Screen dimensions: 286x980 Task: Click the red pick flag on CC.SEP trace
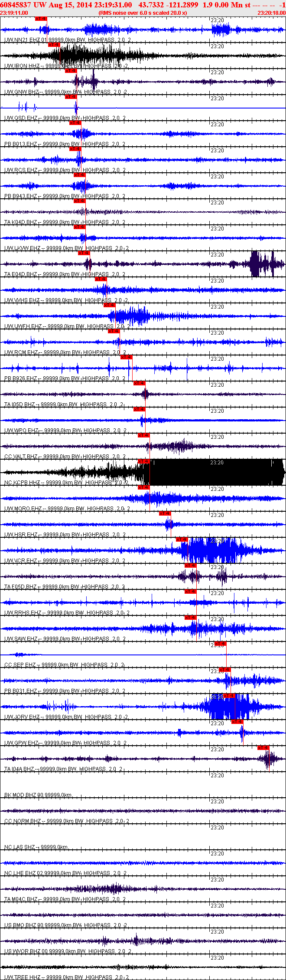click(x=221, y=644)
